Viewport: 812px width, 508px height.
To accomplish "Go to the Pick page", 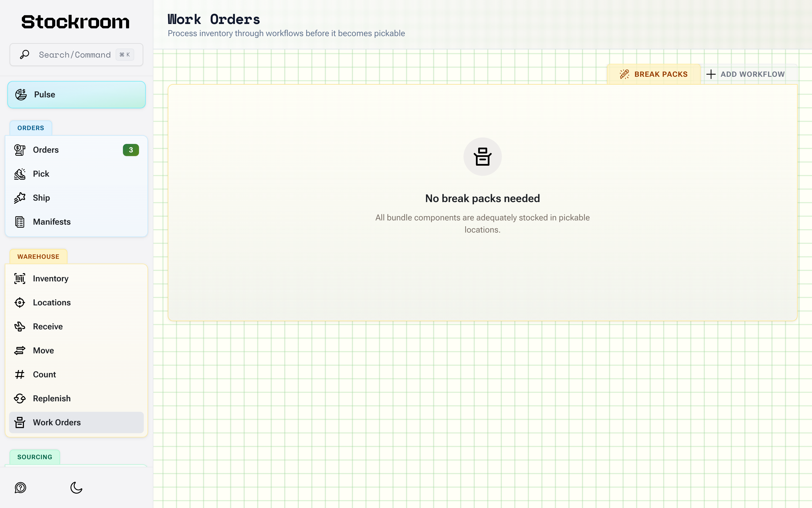I will [76, 174].
